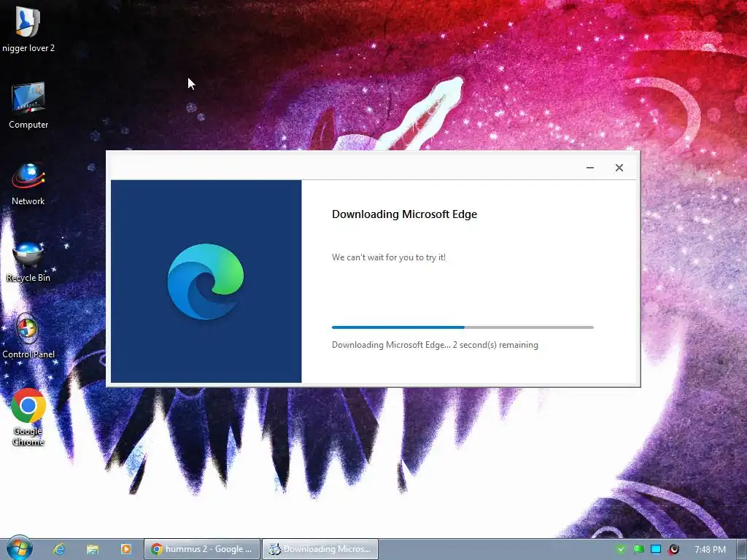Viewport: 747px width, 560px height.
Task: Select the Control Panel desktop icon
Action: click(28, 336)
